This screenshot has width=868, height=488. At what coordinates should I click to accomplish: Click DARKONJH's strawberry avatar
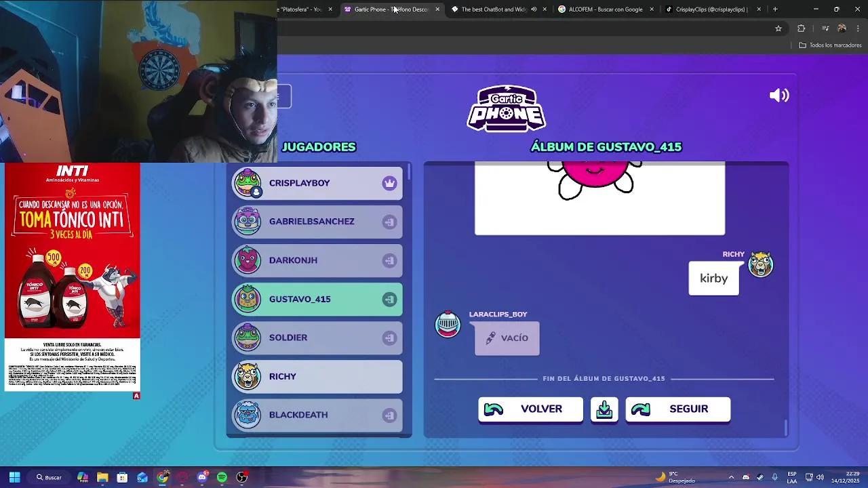(x=248, y=260)
